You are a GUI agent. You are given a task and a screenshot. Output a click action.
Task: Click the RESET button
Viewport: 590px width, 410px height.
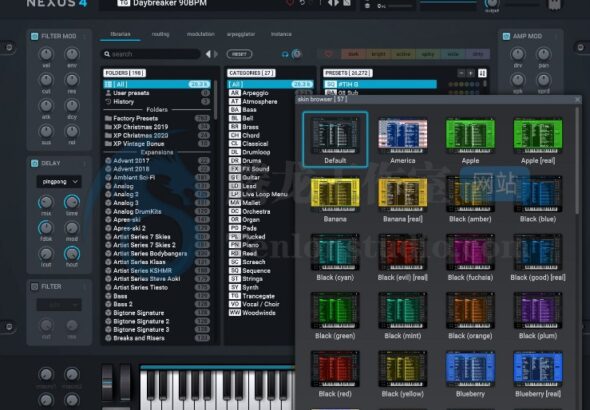(239, 54)
